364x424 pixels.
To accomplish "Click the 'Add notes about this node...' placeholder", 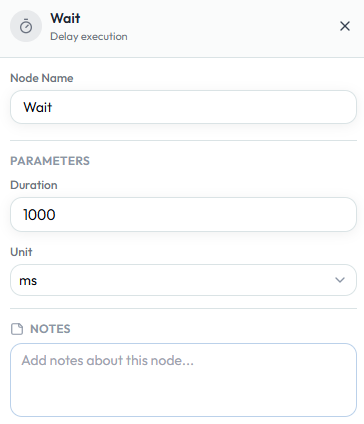I will pos(107,360).
